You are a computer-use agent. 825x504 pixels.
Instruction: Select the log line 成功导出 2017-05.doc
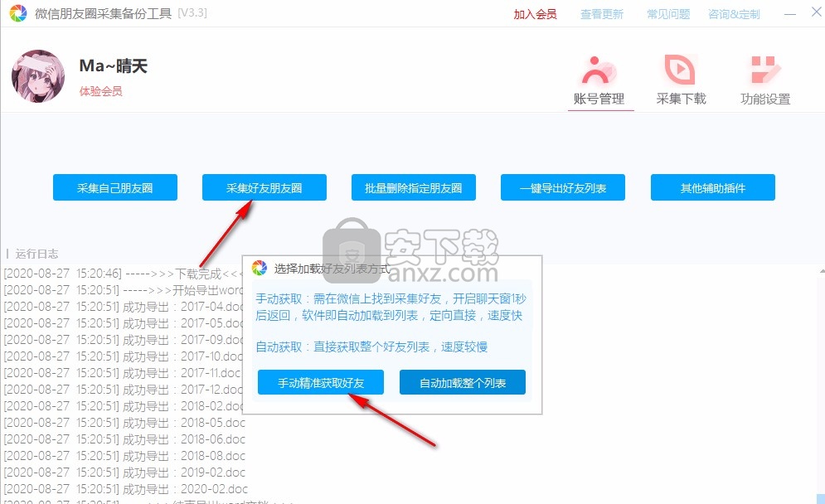click(123, 323)
